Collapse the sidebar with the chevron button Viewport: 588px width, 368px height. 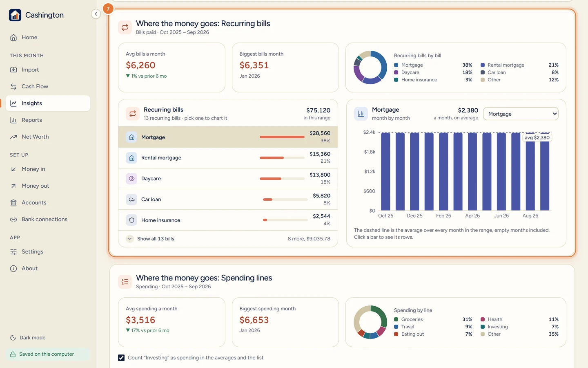pos(96,14)
